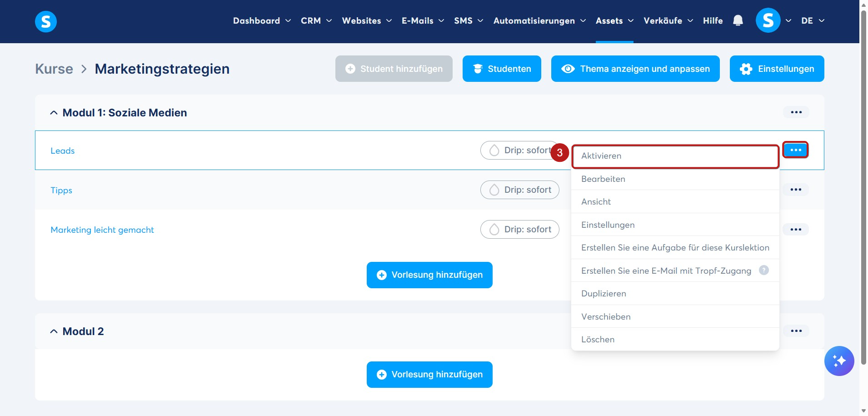Select Duplizieren from the context menu

tap(675, 294)
